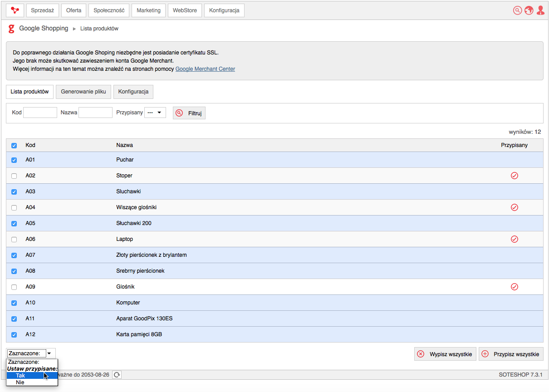The width and height of the screenshot is (549, 392).
Task: Open the top Konfiguracja menu
Action: pyautogui.click(x=224, y=10)
